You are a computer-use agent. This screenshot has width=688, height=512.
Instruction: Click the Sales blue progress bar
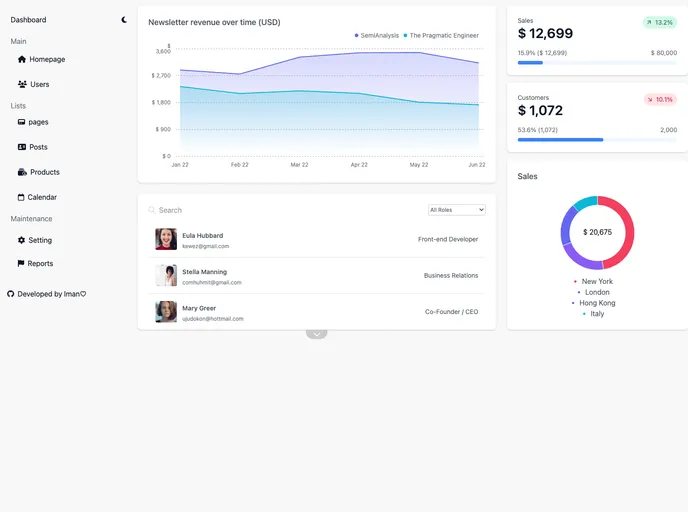tap(530, 63)
